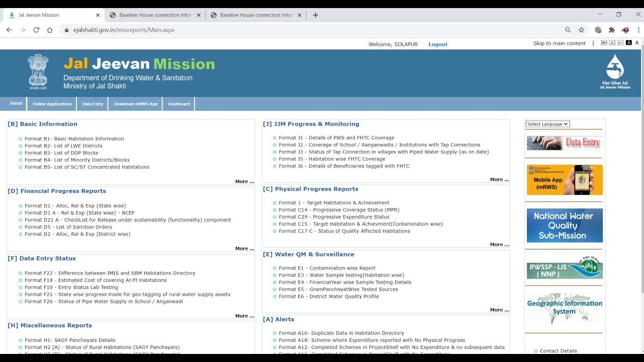Open the Data Entry banner image

[x=565, y=143]
